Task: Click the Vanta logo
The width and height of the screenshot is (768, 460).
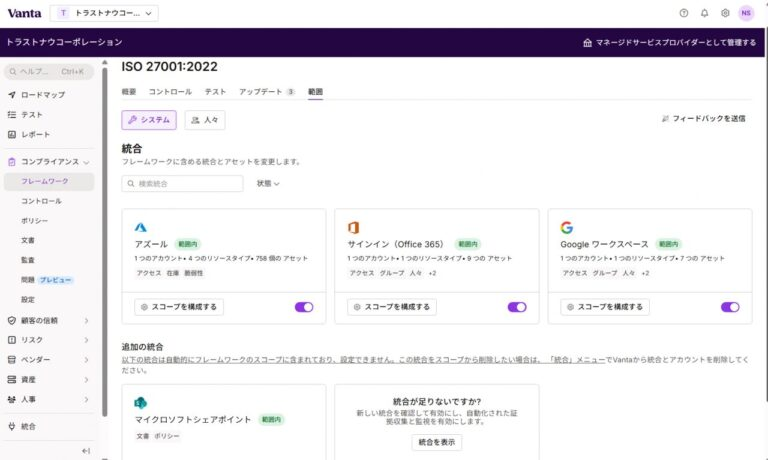Action: [x=24, y=13]
